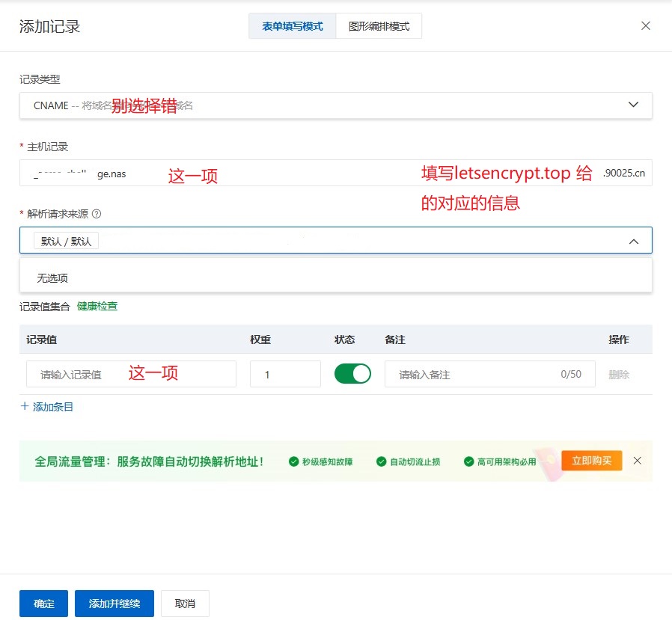672x620 pixels.
Task: Click the 删除 action in record row
Action: (619, 375)
